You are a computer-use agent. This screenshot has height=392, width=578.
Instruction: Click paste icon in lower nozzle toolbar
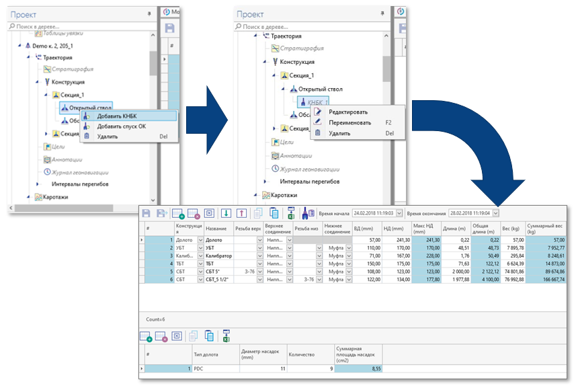coord(209,336)
